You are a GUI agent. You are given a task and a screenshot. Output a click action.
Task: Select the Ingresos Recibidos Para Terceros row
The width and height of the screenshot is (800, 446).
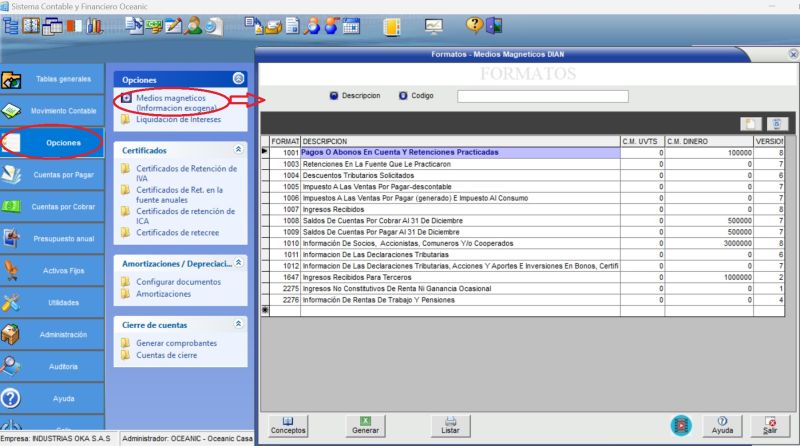(x=460, y=277)
